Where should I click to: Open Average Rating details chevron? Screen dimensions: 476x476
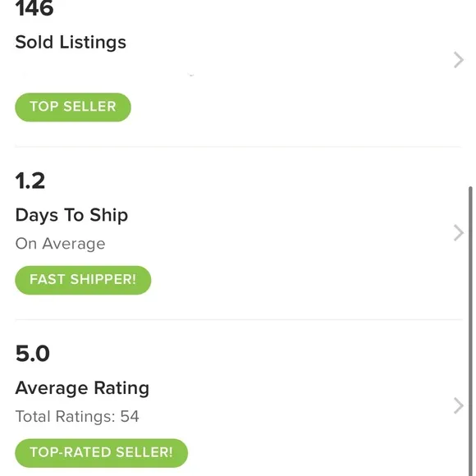(x=459, y=406)
